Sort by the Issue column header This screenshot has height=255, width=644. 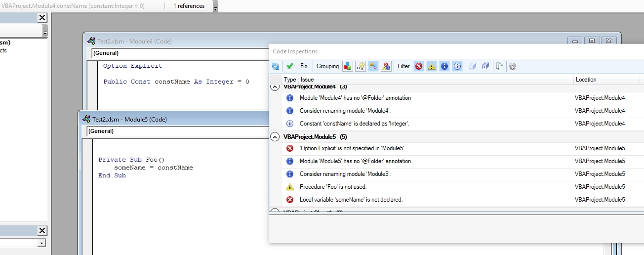tap(436, 80)
